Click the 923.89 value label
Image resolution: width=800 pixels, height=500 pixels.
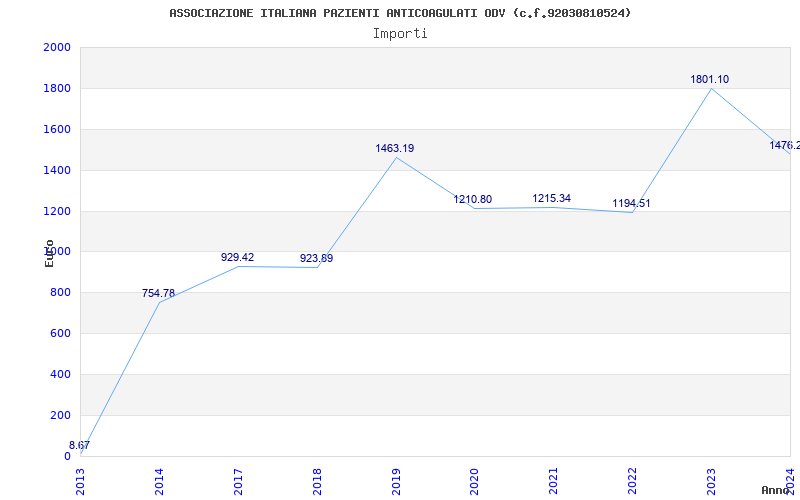316,259
